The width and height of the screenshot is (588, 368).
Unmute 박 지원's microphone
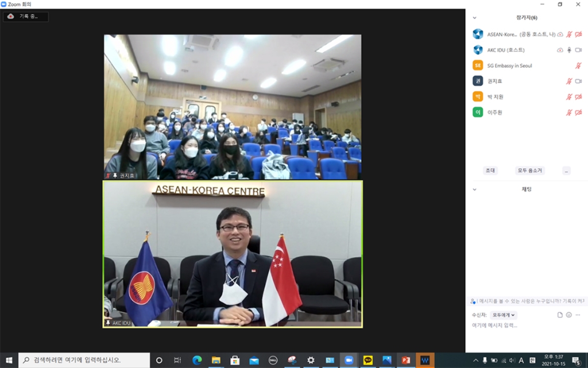[569, 97]
